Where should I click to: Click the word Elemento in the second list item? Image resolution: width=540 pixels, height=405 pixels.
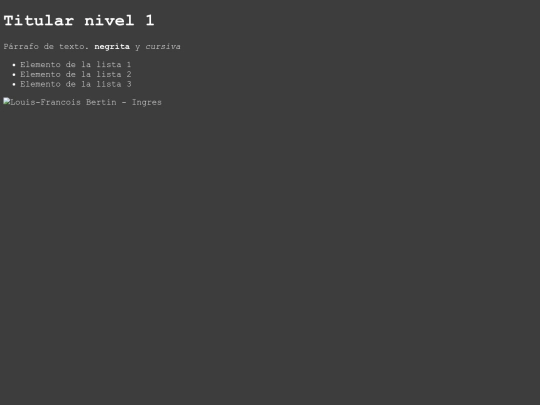pyautogui.click(x=40, y=74)
